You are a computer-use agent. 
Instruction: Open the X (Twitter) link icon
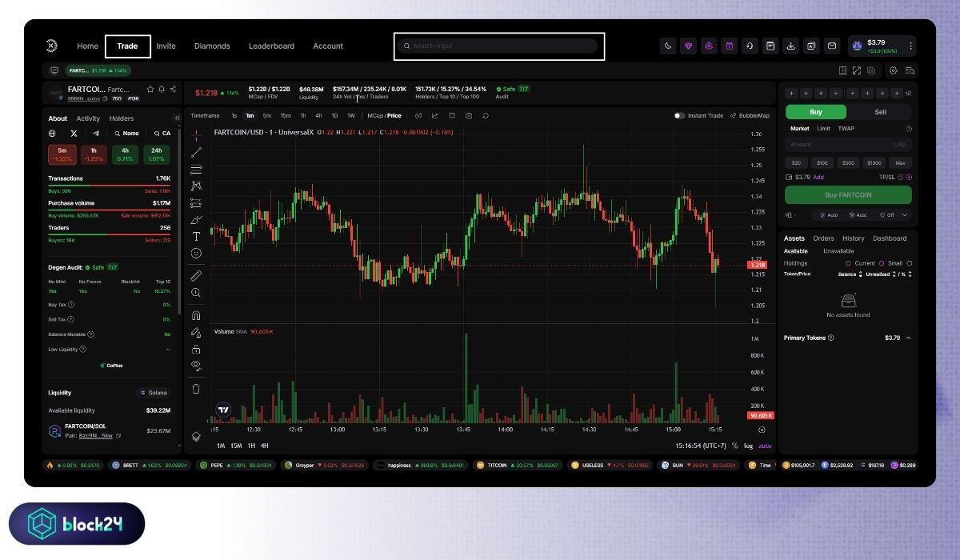(74, 134)
